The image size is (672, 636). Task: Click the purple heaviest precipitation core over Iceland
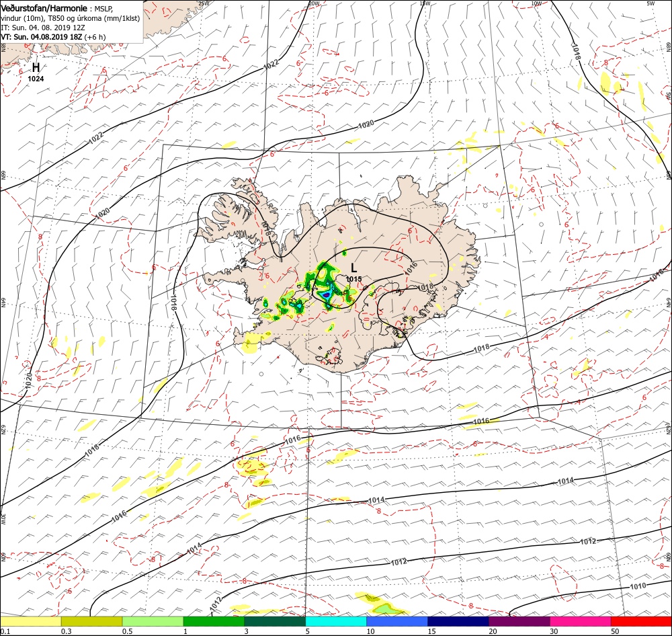326,295
